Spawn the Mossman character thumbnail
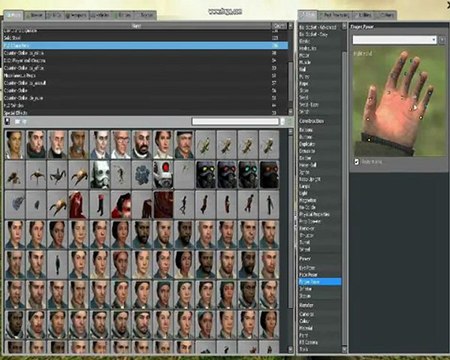This screenshot has width=450, height=360. 163,144
